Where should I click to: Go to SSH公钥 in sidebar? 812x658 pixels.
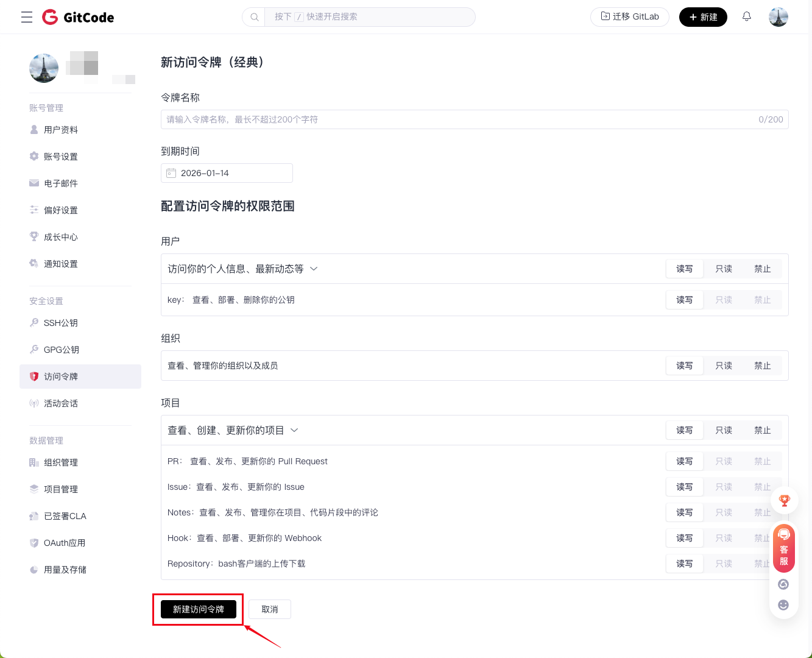(x=60, y=323)
